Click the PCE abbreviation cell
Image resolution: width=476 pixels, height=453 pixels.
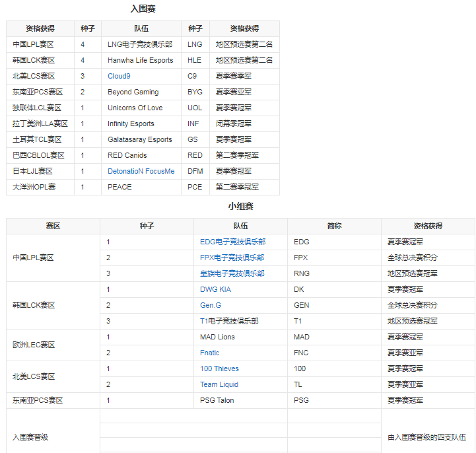click(195, 187)
